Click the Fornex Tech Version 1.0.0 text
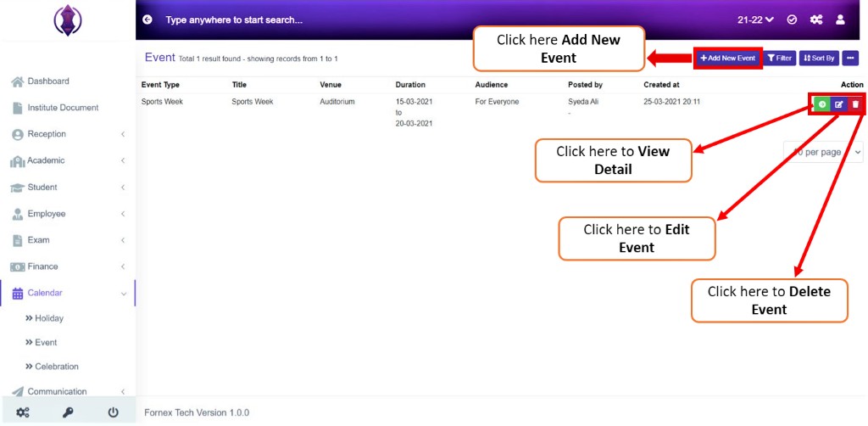Viewport: 868px width, 426px height. (x=197, y=412)
